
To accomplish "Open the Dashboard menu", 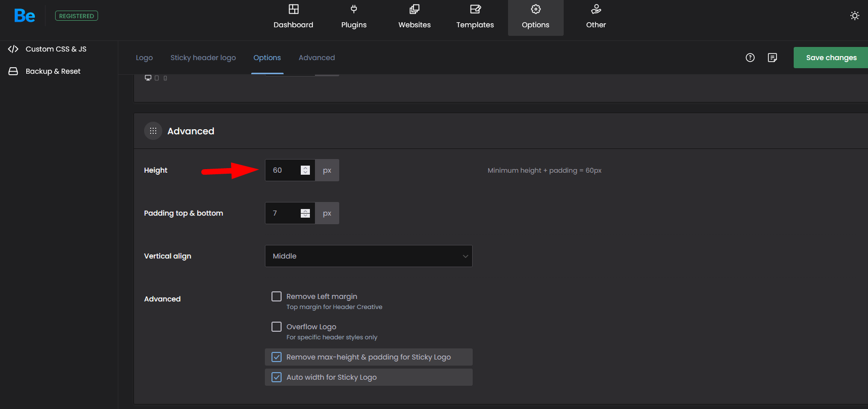I will click(293, 18).
